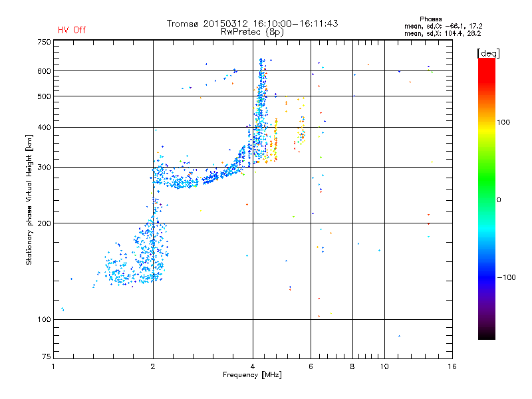The height and width of the screenshot is (399, 532).
Task: Click y-axis tick label '75'
Action: [47, 356]
